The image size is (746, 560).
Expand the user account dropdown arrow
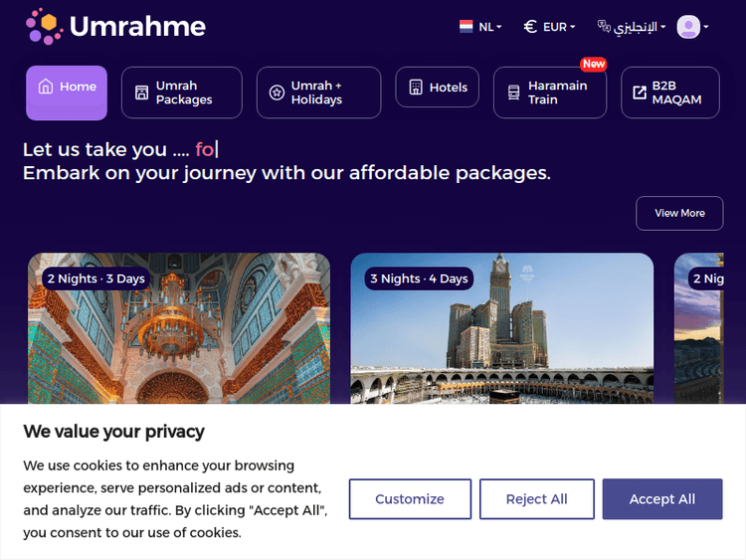706,27
